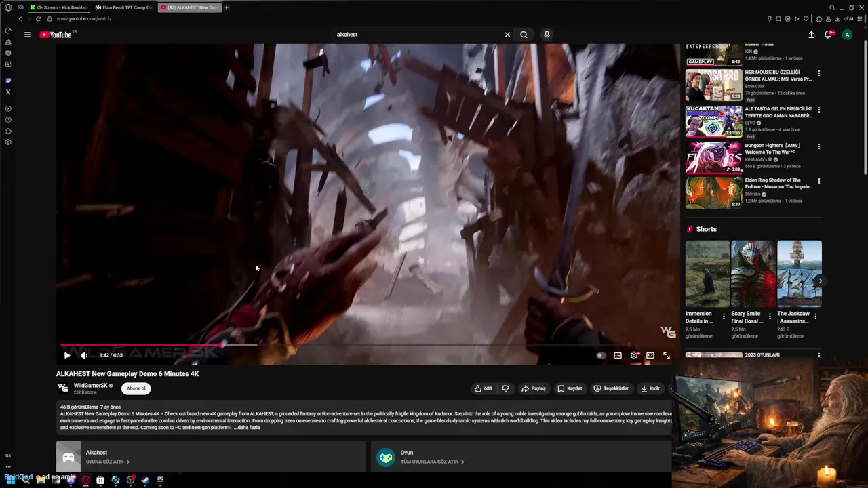Open the Alkahest game card
This screenshot has width=868, height=488.
click(210, 456)
